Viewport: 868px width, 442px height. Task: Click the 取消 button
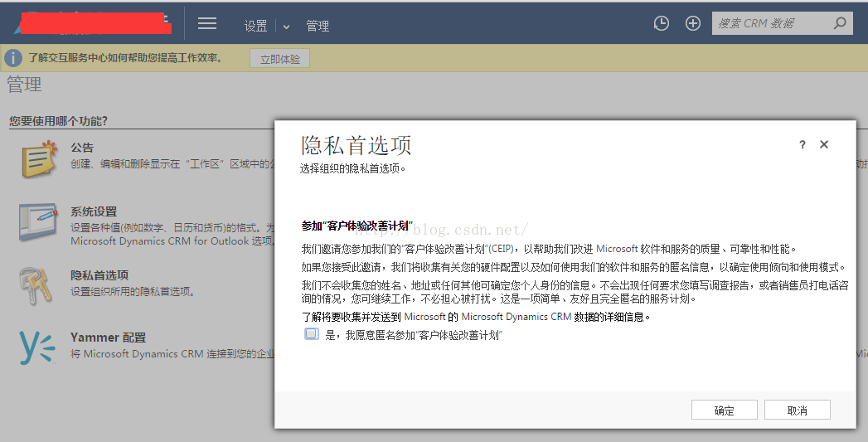(x=798, y=410)
